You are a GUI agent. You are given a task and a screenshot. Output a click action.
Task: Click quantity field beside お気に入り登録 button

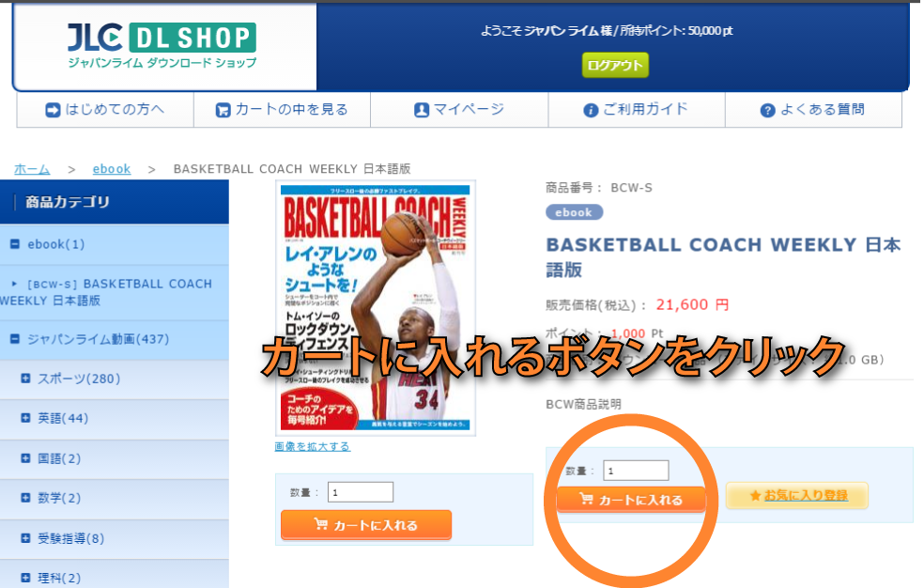click(636, 471)
